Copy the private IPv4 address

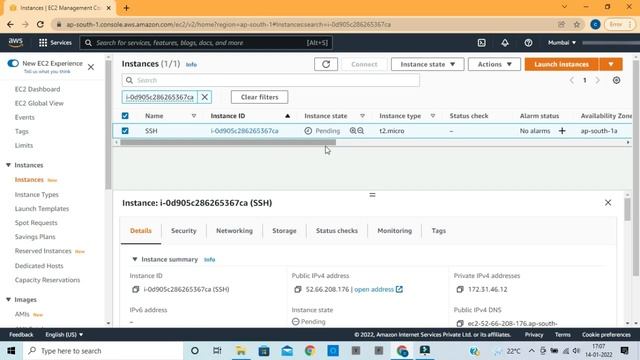pos(460,289)
